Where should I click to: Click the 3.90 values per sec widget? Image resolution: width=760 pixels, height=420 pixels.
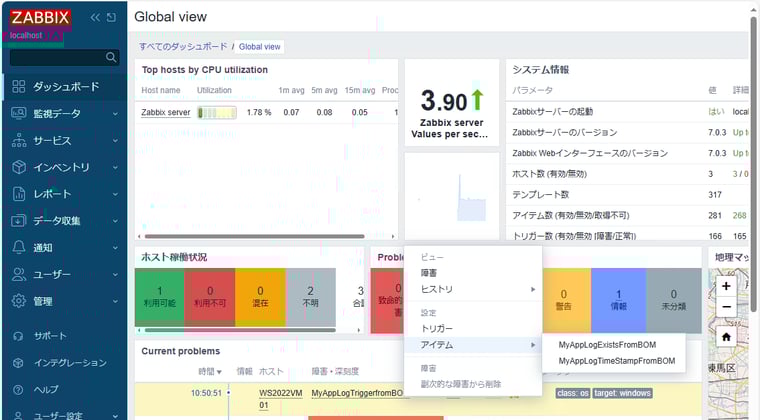(x=452, y=103)
